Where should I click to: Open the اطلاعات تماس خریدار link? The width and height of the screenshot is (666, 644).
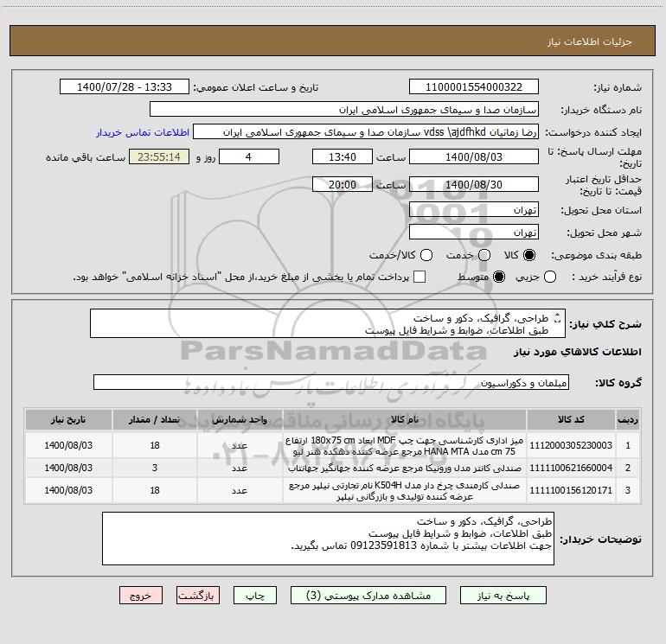coord(143,132)
